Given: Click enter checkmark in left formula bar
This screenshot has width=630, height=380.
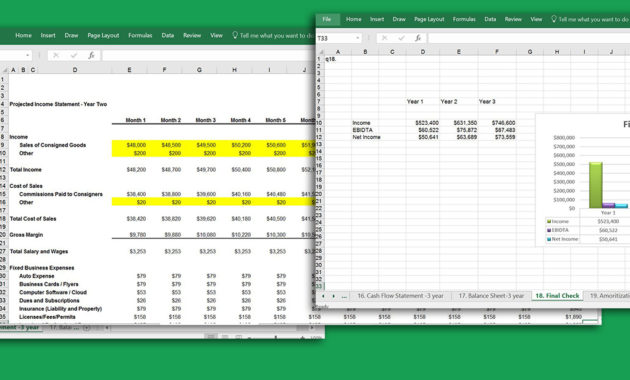Looking at the screenshot, I should coord(74,55).
